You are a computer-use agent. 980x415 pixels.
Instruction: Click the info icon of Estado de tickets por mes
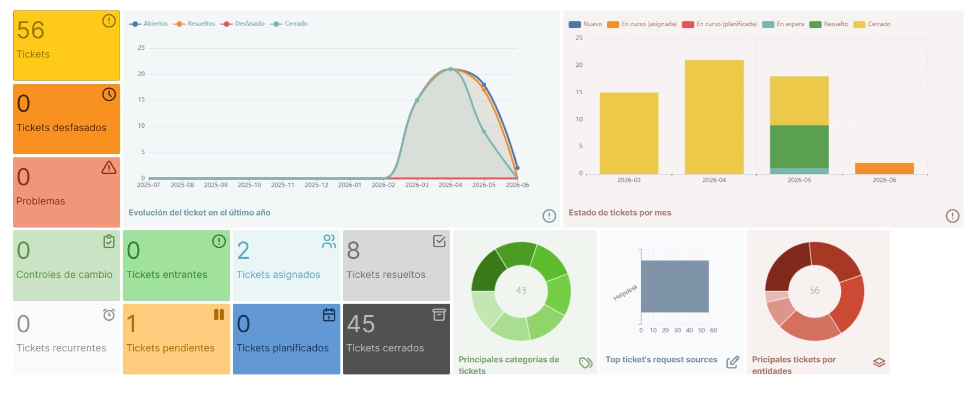(x=953, y=216)
